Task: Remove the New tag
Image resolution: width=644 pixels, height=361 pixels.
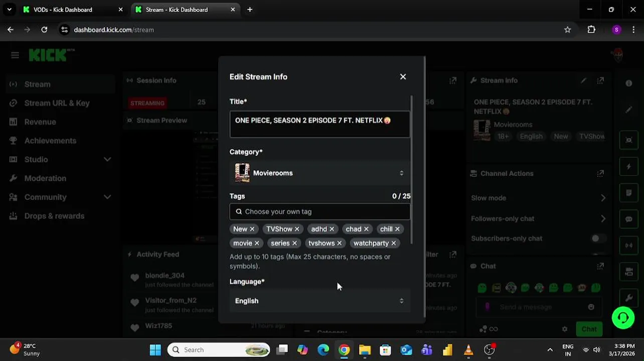Action: pyautogui.click(x=252, y=229)
